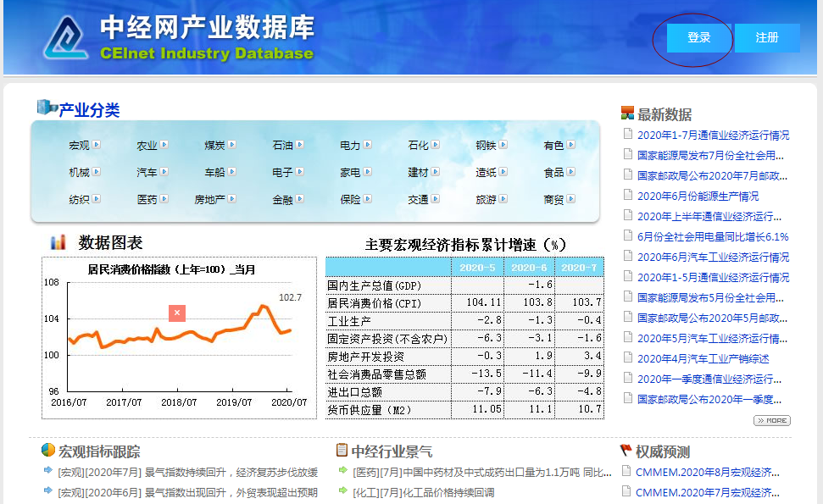Click the 最新数据 section icon
The height and width of the screenshot is (504, 823).
tap(627, 113)
